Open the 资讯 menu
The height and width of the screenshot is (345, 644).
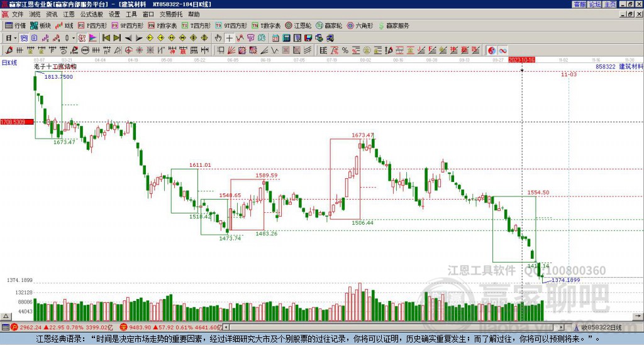click(52, 14)
